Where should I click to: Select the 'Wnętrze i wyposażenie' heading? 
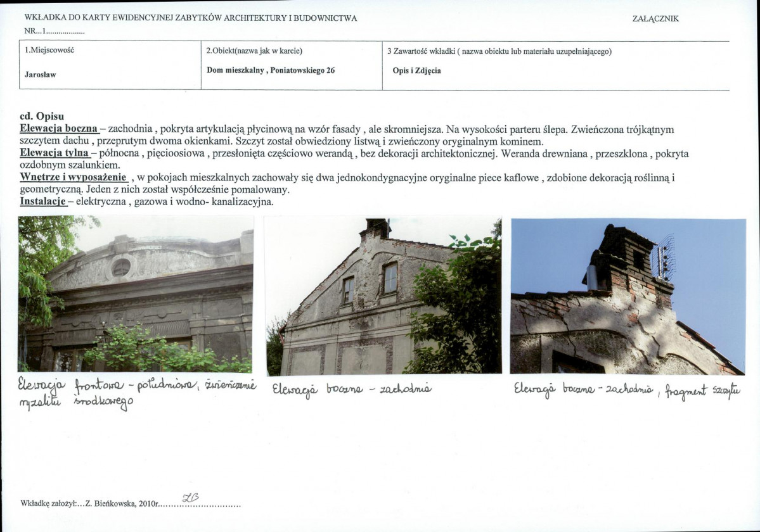[x=74, y=178]
